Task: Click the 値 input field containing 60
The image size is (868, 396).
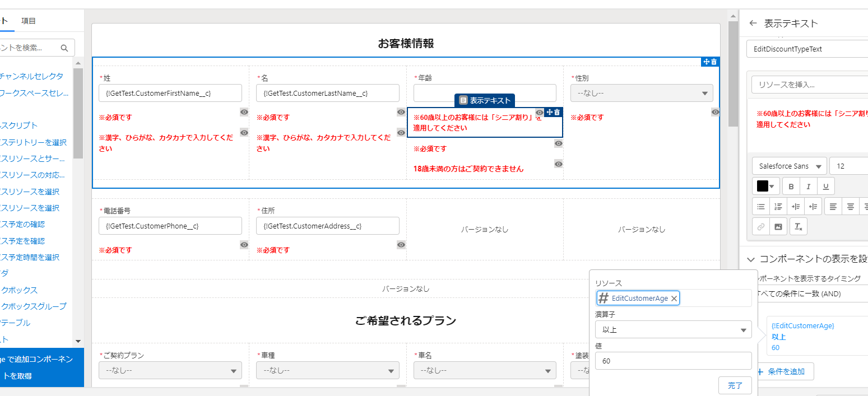Action: pyautogui.click(x=673, y=360)
